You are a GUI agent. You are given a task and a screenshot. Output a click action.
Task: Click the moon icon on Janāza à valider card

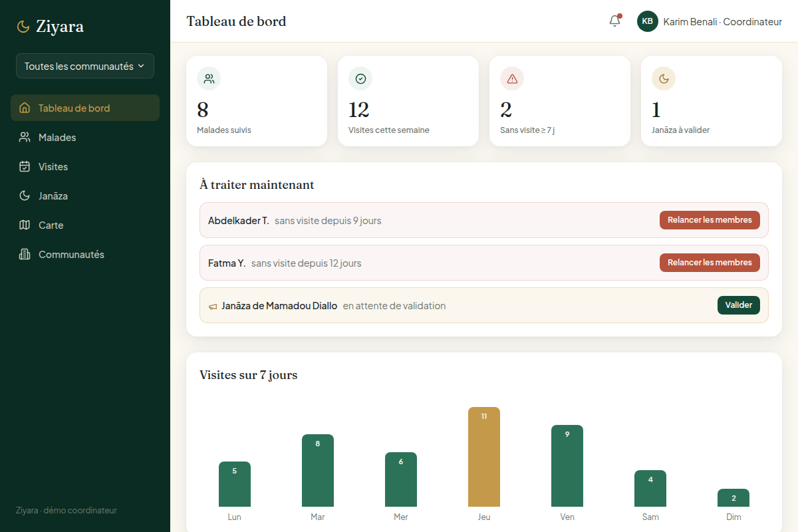coord(664,78)
